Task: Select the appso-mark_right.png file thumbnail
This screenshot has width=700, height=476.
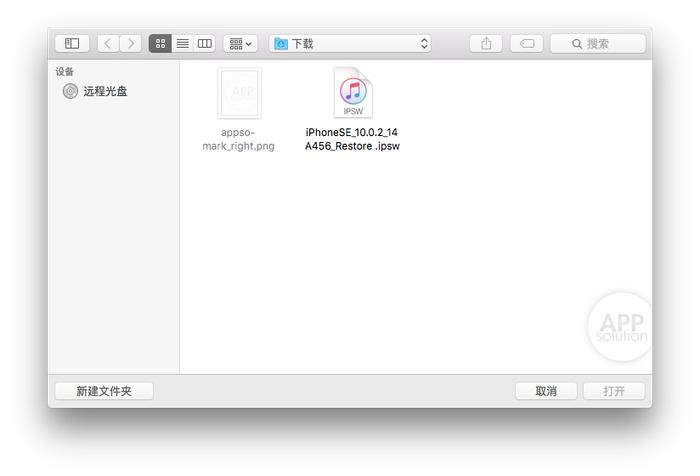Action: pos(239,93)
